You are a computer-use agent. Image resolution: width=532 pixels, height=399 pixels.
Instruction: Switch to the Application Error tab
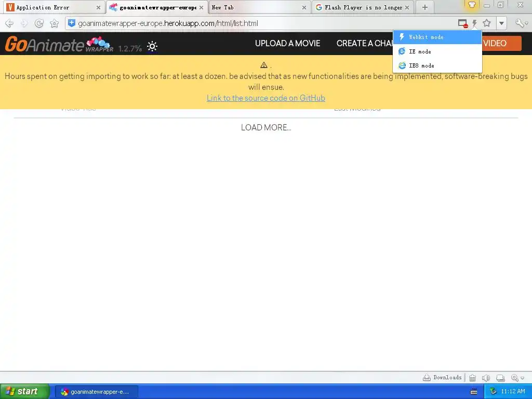(51, 7)
